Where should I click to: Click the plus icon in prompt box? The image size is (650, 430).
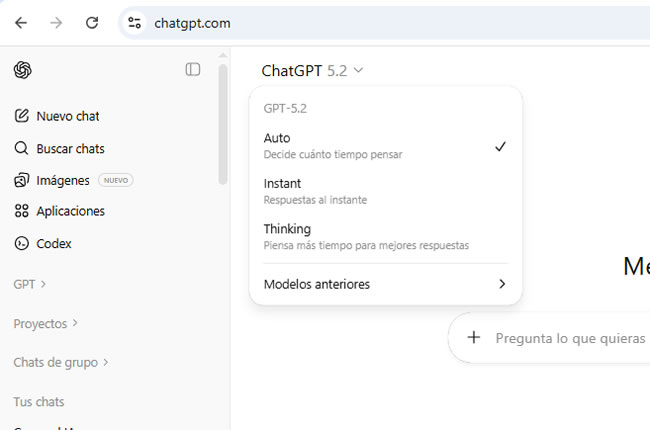474,338
